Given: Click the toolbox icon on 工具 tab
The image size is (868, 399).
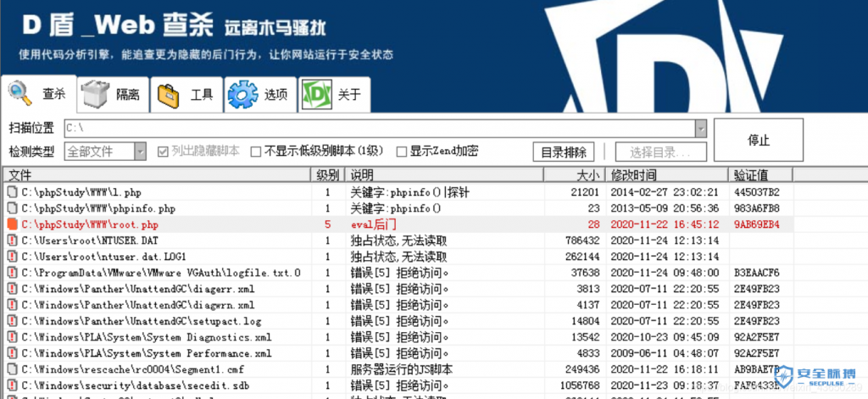Looking at the screenshot, I should [x=170, y=96].
